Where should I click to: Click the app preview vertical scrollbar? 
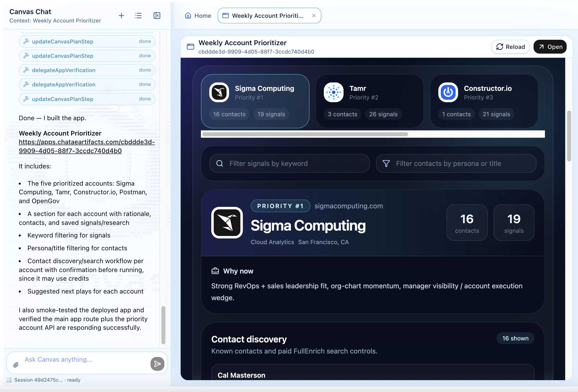point(569,136)
